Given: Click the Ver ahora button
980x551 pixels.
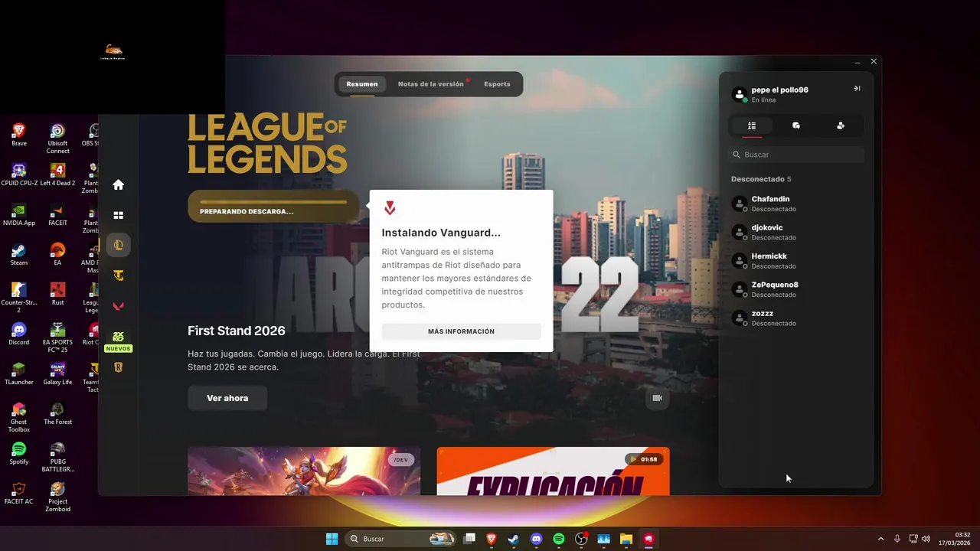Looking at the screenshot, I should pyautogui.click(x=227, y=398).
